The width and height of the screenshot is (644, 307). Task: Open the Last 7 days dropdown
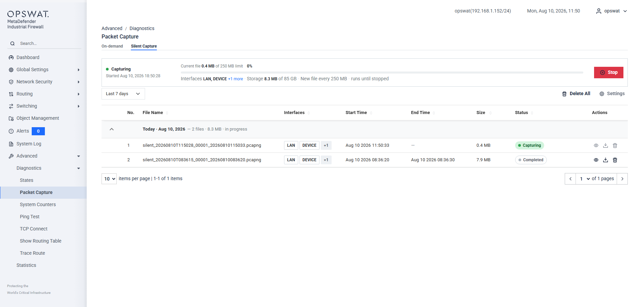pos(123,94)
